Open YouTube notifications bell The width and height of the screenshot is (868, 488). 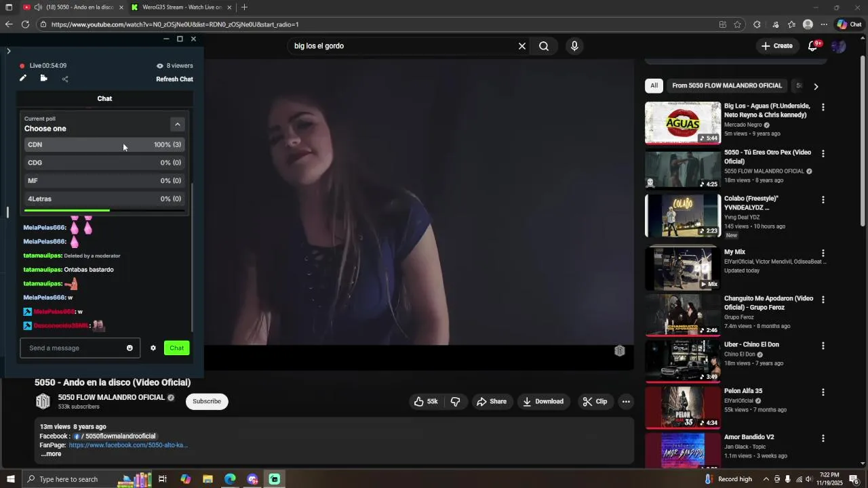(812, 46)
